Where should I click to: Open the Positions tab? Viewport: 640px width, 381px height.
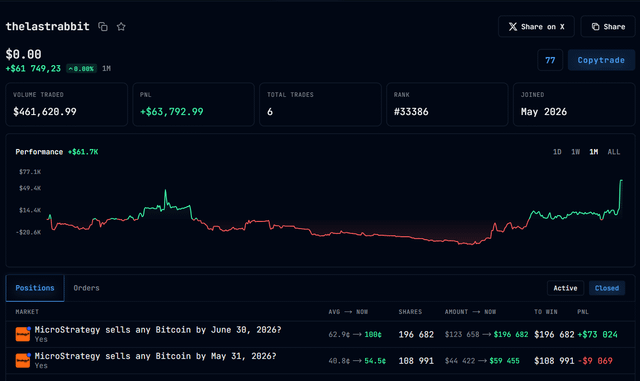(35, 288)
